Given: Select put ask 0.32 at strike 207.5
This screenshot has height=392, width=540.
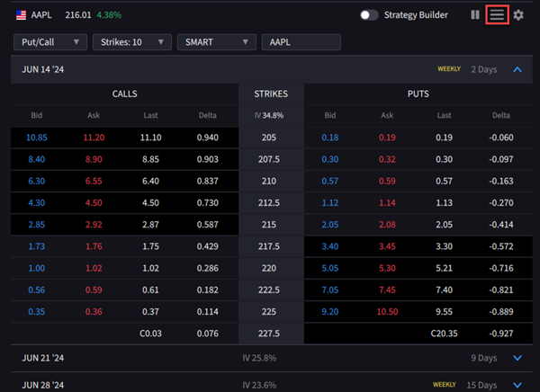Looking at the screenshot, I should (x=387, y=159).
